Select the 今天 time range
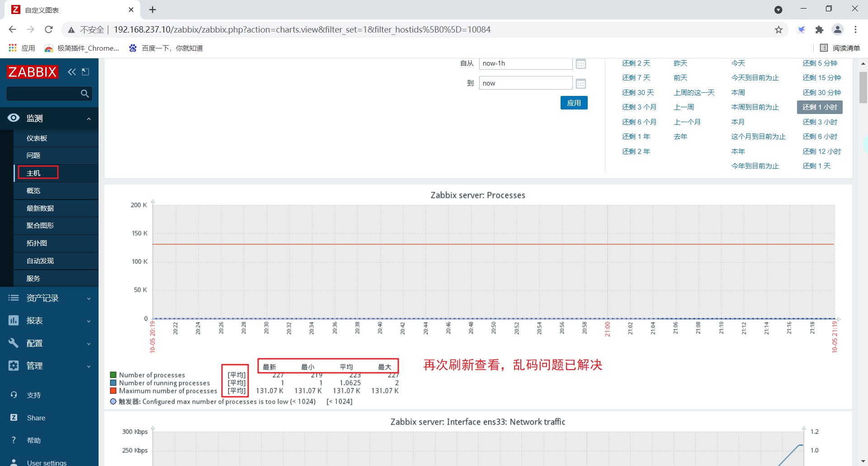 (x=738, y=63)
